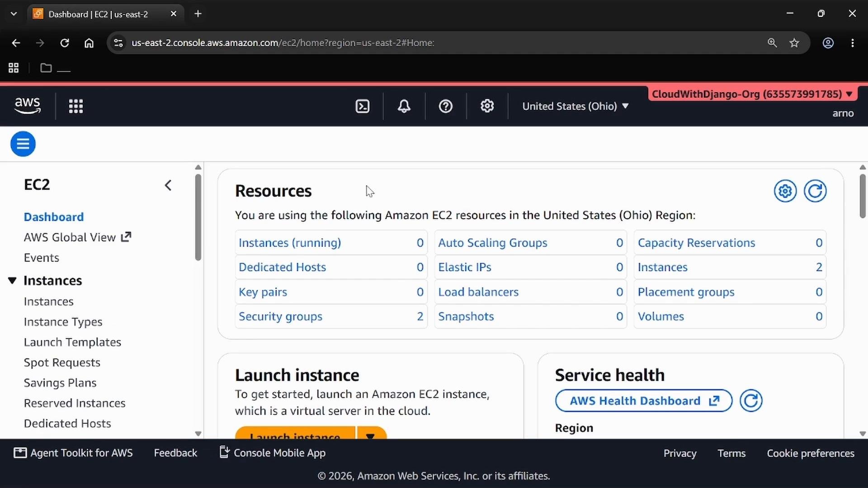This screenshot has height=488, width=868.
Task: Click the Capacity Reservations link
Action: [x=696, y=243]
